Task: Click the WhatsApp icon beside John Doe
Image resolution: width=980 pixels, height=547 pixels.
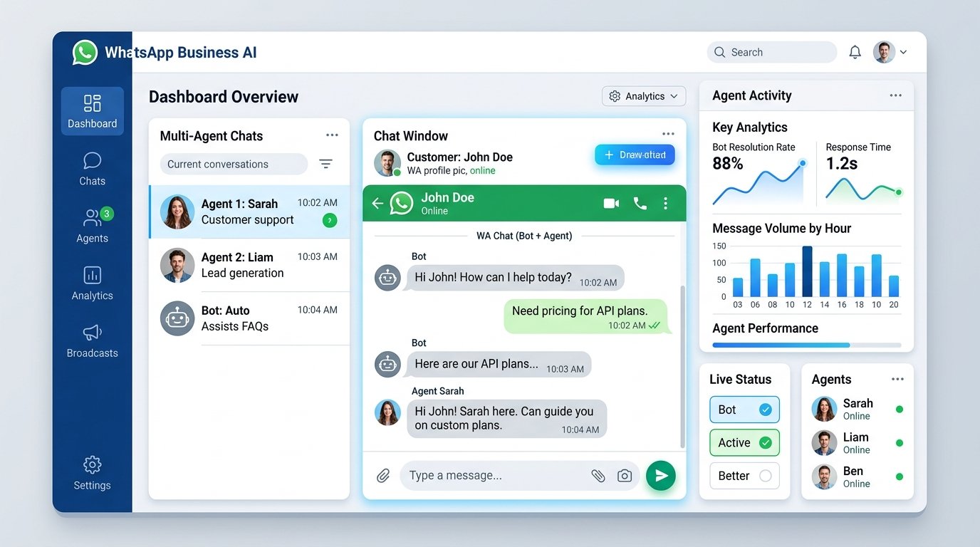Action: [401, 203]
